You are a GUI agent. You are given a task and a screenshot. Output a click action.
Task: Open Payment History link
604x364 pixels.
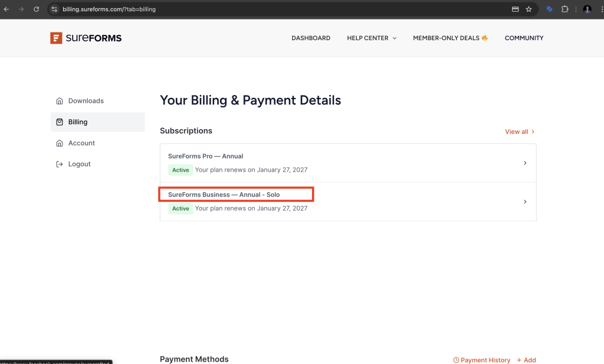pyautogui.click(x=482, y=360)
